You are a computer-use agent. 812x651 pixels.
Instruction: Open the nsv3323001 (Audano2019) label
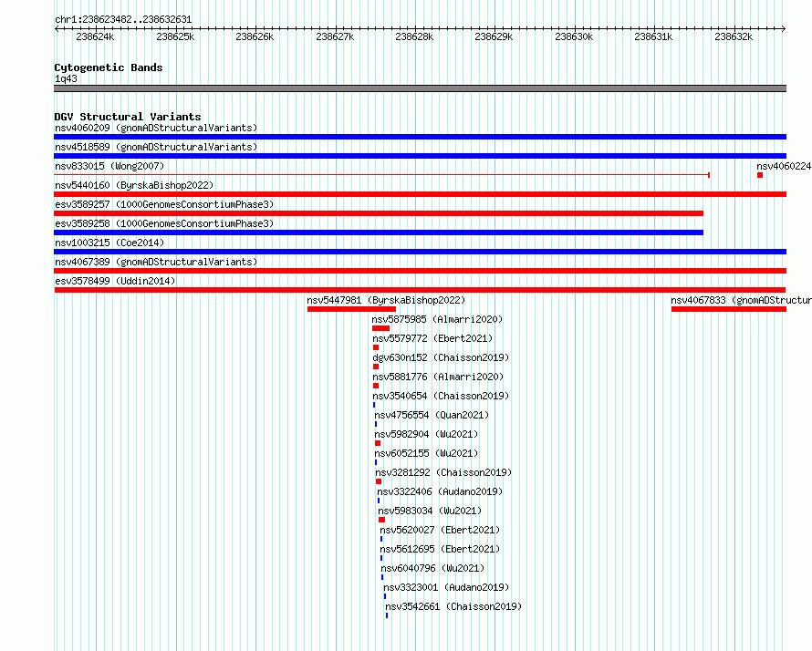click(446, 587)
